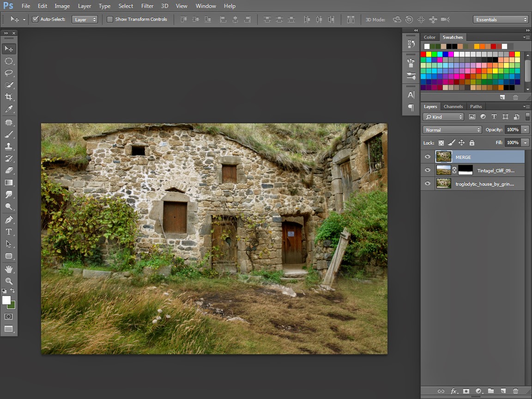This screenshot has height=399, width=532.
Task: Add a layer mask
Action: 466,391
